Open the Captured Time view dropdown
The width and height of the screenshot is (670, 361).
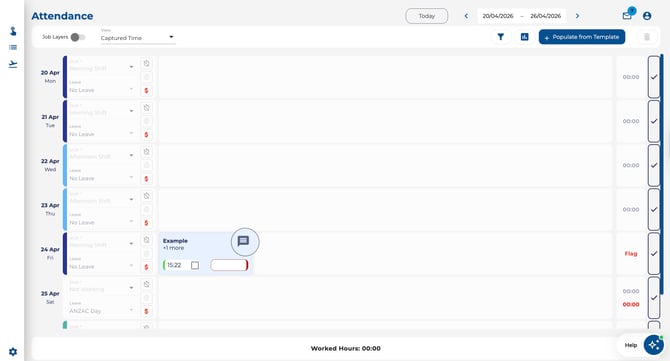click(x=138, y=37)
